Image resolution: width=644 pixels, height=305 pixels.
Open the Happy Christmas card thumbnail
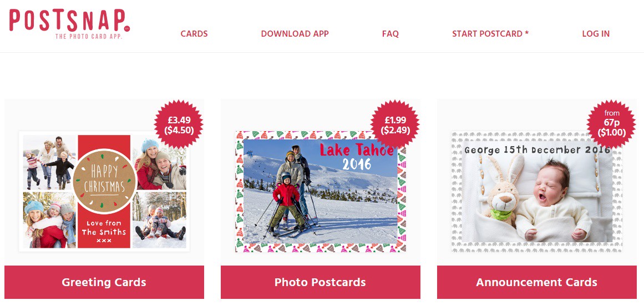click(104, 192)
